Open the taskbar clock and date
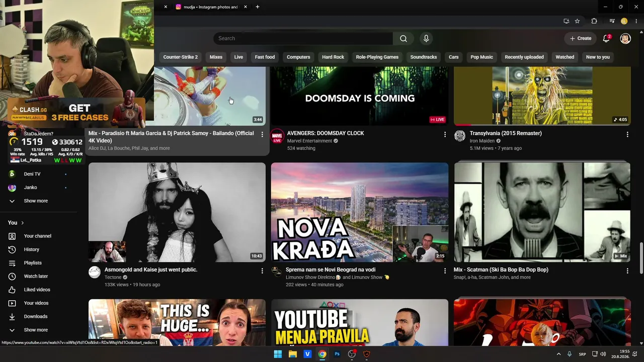Viewport: 644px width, 362px height. [x=620, y=354]
